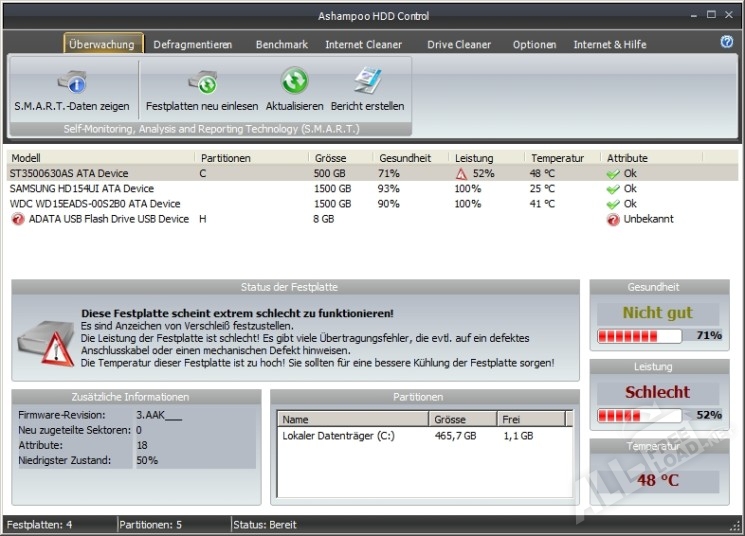This screenshot has width=745, height=536.
Task: Click the Gesundheit 71% progress bar
Action: point(638,336)
